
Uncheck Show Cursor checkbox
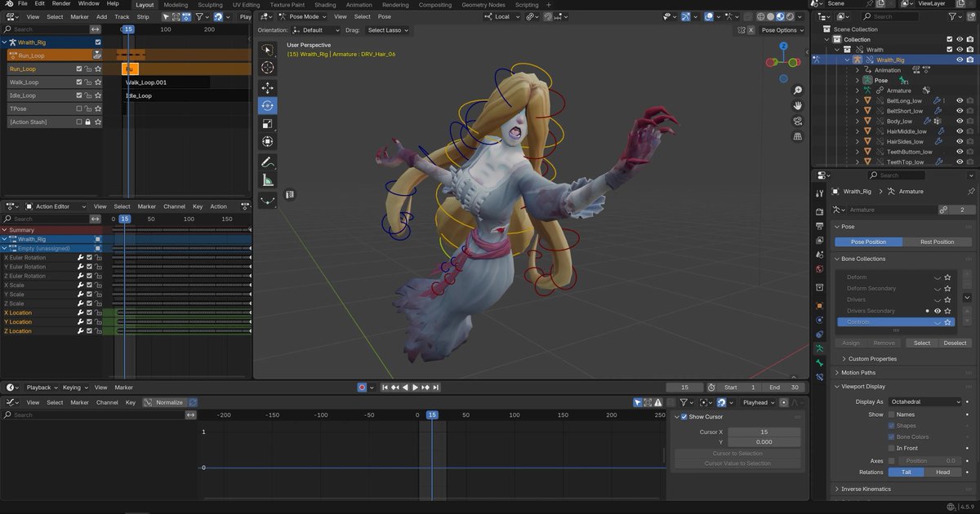tap(684, 417)
